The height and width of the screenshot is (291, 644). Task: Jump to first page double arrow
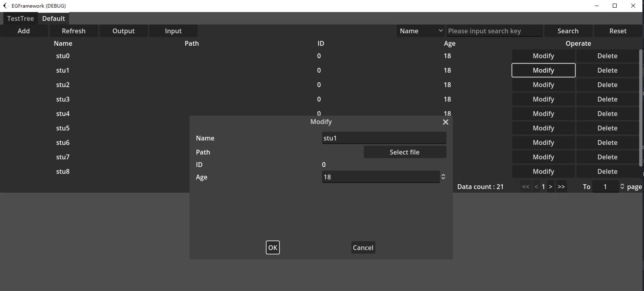(x=525, y=187)
